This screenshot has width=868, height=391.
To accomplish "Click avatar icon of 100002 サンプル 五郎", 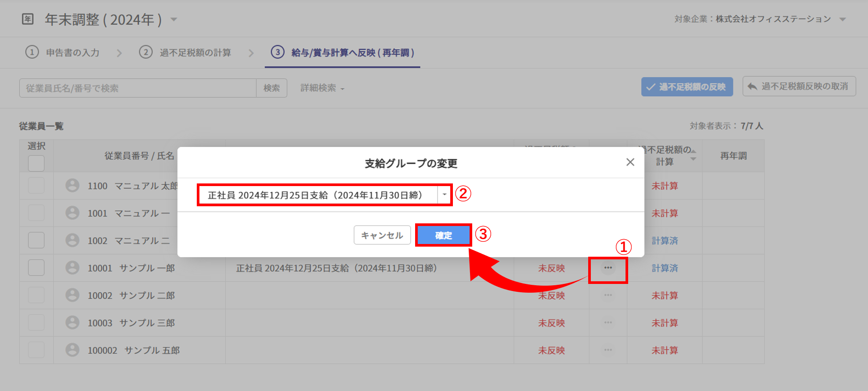I will (72, 350).
